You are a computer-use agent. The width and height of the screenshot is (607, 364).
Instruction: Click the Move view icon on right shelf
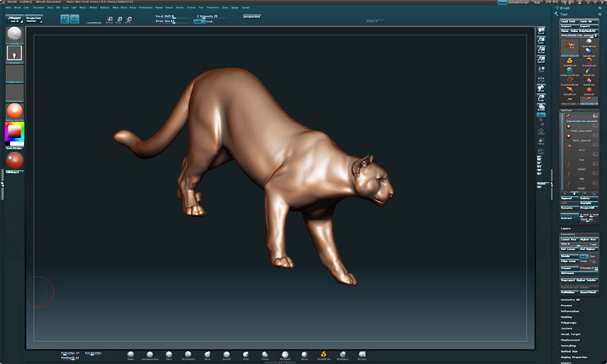(541, 89)
